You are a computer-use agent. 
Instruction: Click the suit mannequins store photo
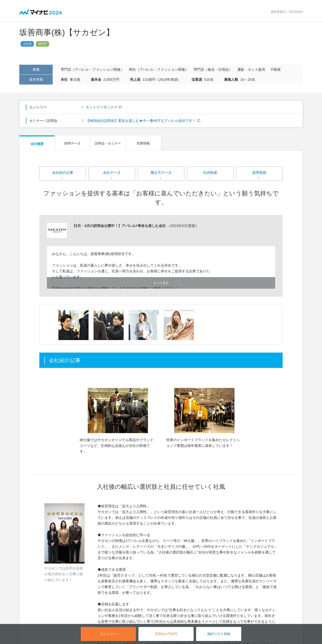[x=118, y=411]
